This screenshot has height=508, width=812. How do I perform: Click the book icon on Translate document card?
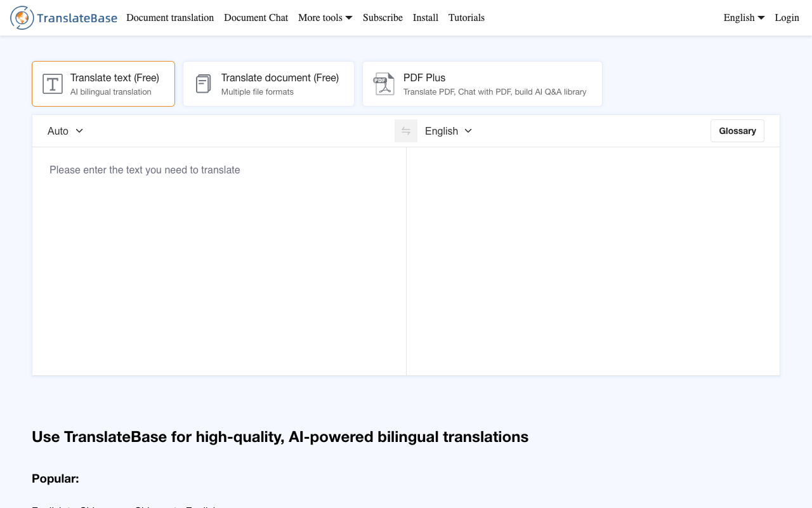tap(202, 83)
